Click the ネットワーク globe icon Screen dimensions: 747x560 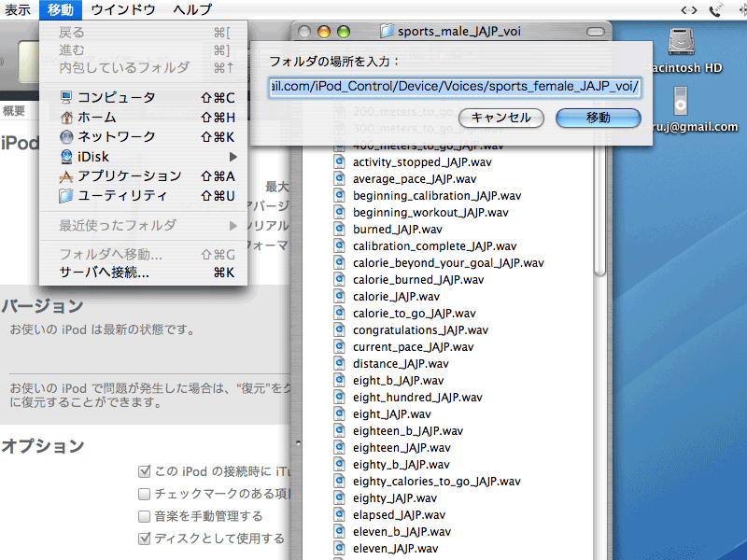(66, 136)
